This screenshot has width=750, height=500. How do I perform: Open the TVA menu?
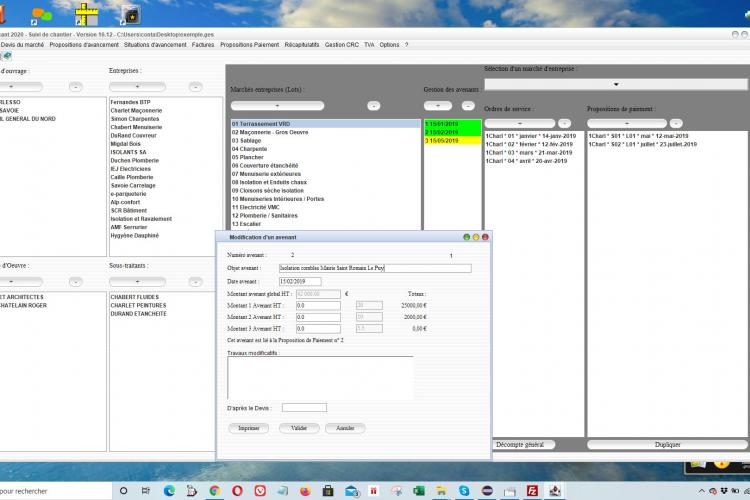pos(369,44)
